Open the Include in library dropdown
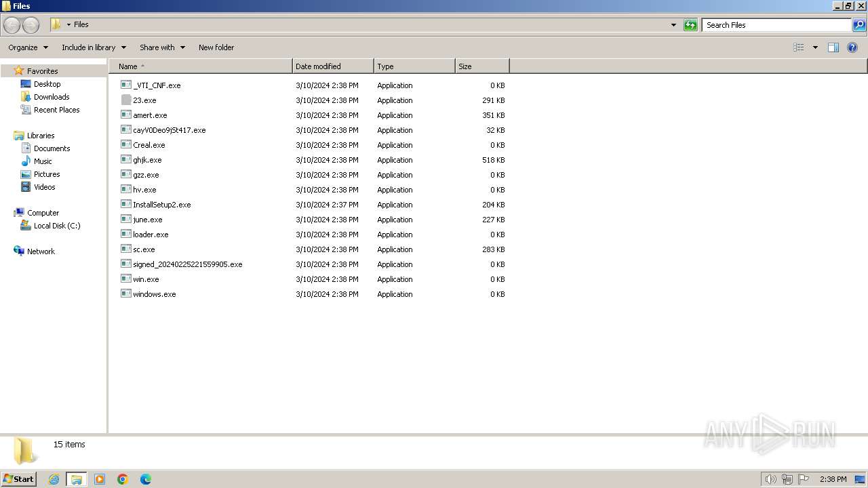This screenshot has width=868, height=488. 94,47
